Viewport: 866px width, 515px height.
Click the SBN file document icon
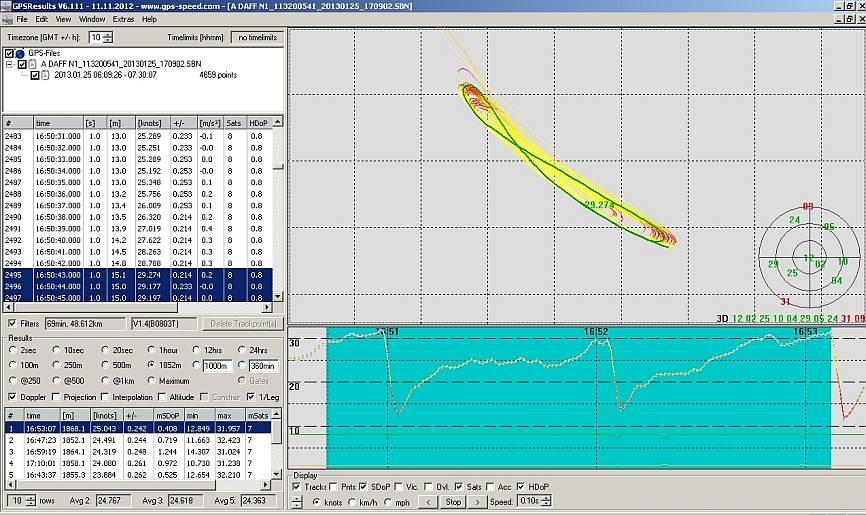[x=33, y=64]
